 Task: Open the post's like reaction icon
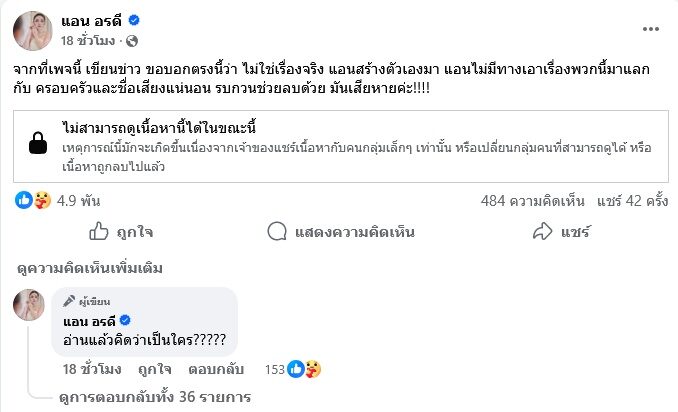pos(25,200)
